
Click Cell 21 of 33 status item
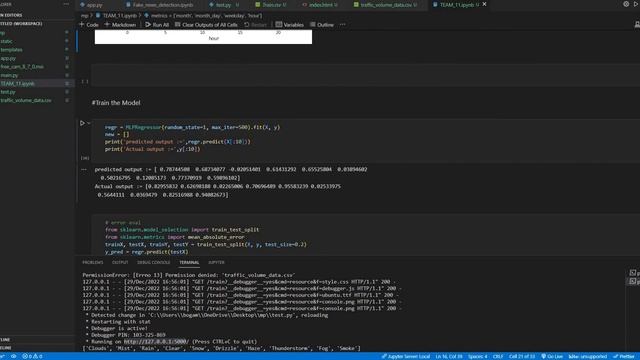click(x=522, y=356)
